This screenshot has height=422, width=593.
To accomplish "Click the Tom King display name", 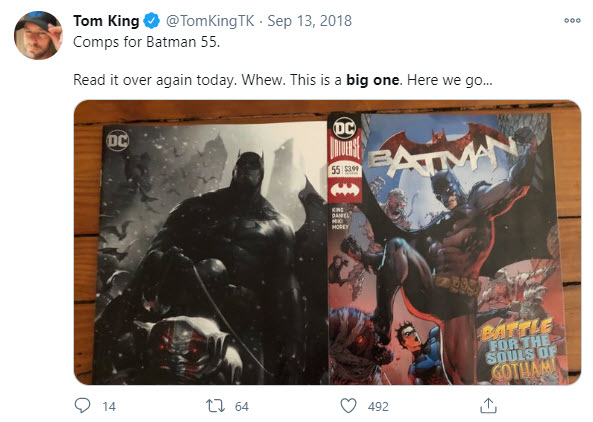I will pos(106,21).
